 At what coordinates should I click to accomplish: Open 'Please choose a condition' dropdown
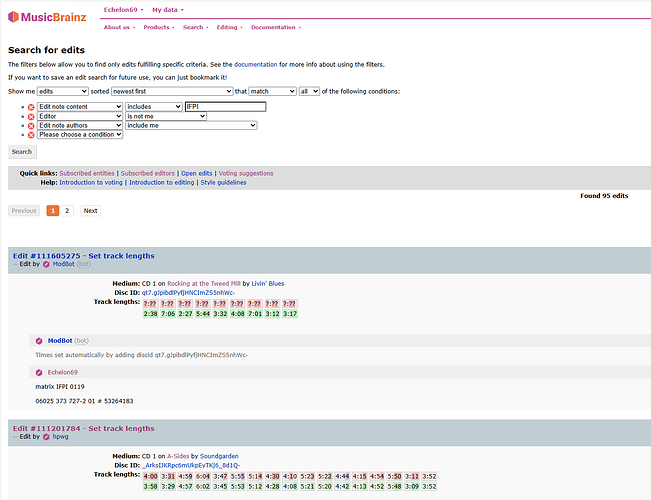tap(80, 135)
